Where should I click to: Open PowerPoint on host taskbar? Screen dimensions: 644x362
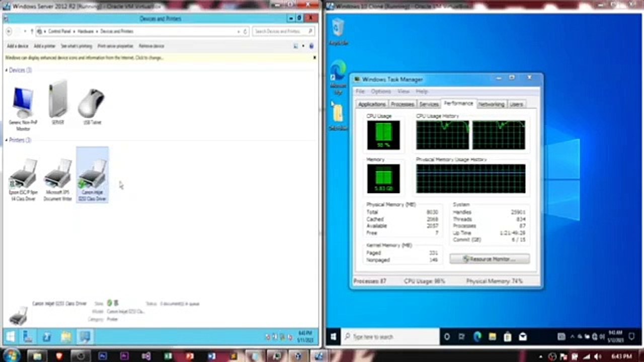click(190, 356)
